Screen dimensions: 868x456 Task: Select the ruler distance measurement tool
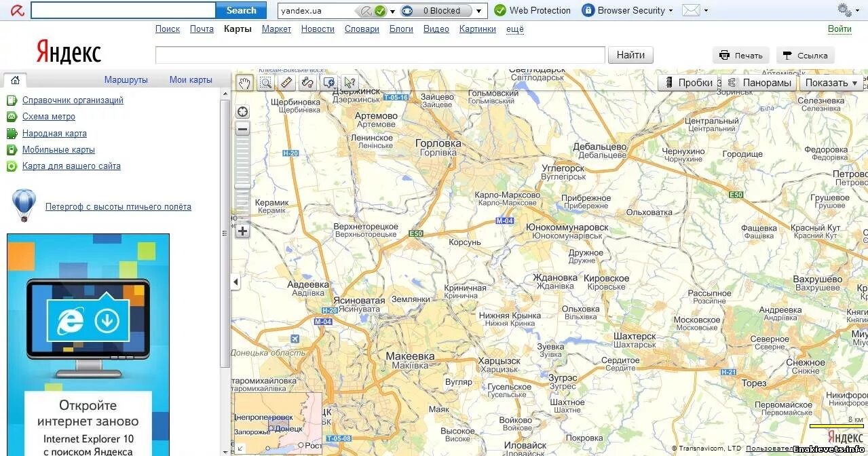tap(286, 83)
